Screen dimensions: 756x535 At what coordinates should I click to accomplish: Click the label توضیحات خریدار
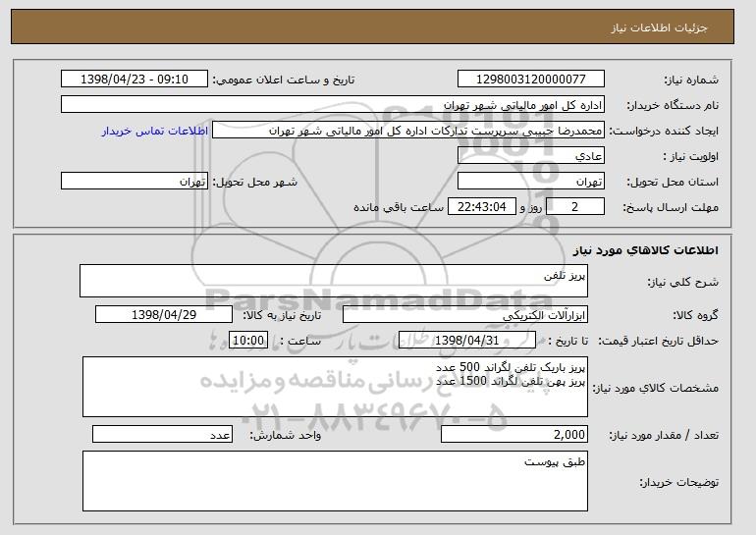(678, 482)
